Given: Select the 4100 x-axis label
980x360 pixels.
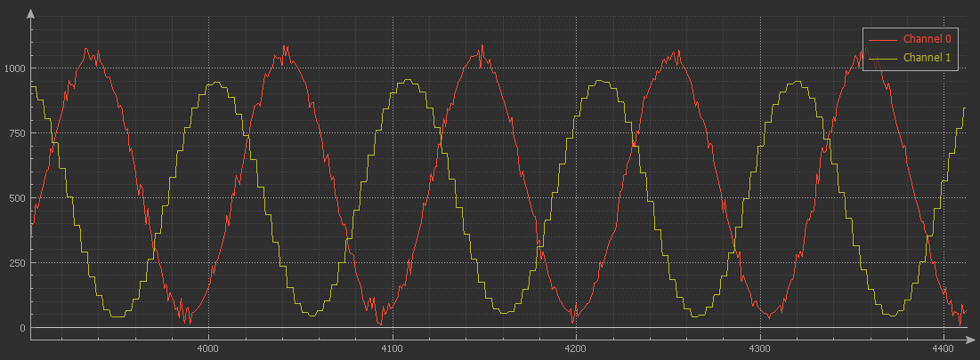Looking at the screenshot, I should click(392, 348).
